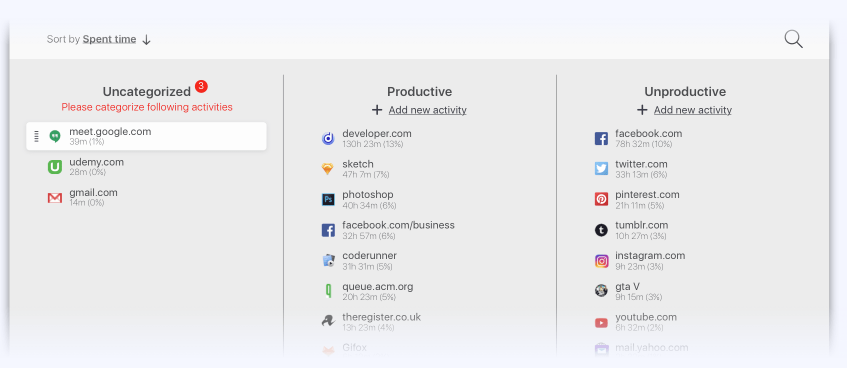Click the 78h 32m (10%) time value

click(x=643, y=144)
